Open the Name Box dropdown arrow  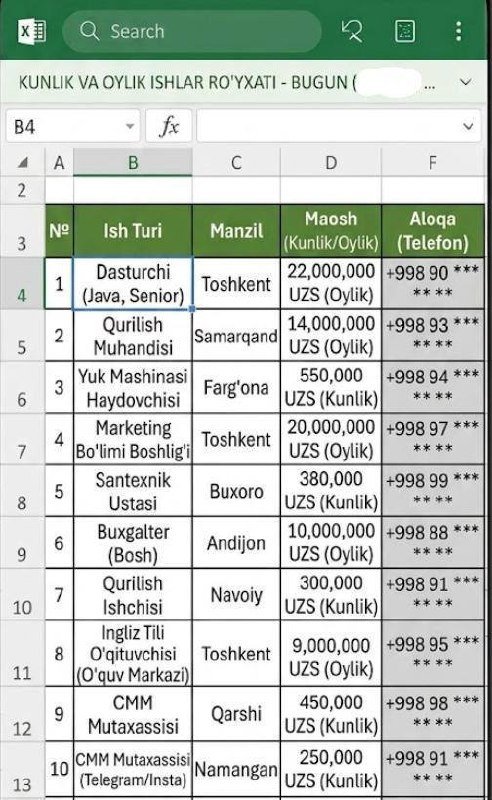point(130,126)
